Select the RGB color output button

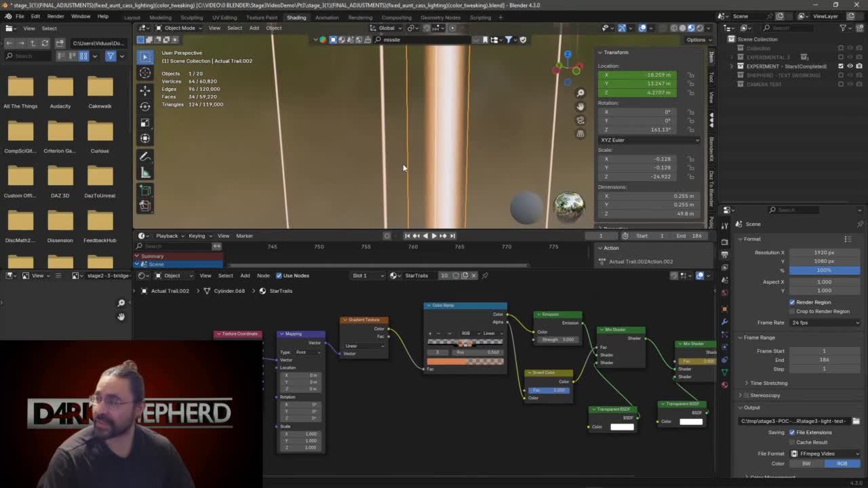point(842,464)
